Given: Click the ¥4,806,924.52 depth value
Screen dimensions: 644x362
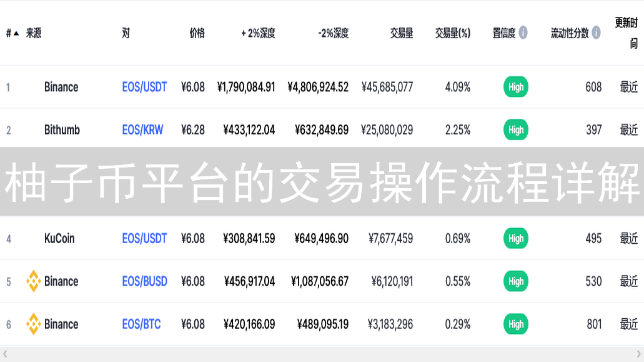Looking at the screenshot, I should click(318, 87).
